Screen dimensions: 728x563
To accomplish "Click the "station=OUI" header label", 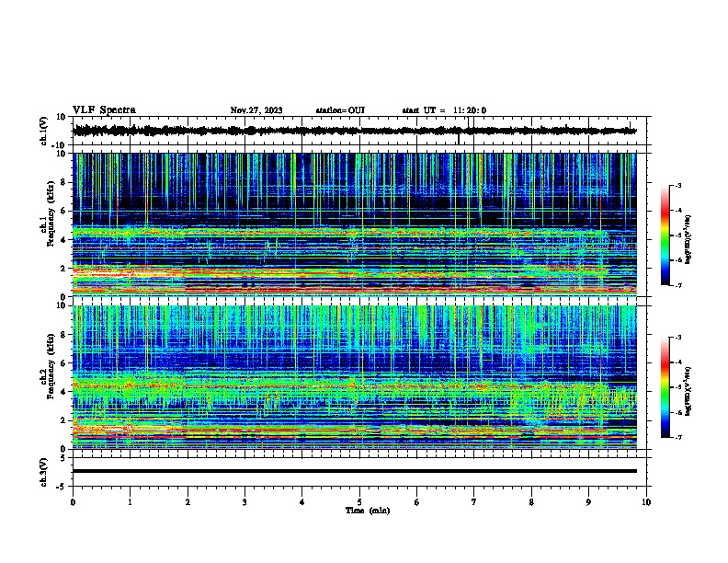I will point(340,110).
